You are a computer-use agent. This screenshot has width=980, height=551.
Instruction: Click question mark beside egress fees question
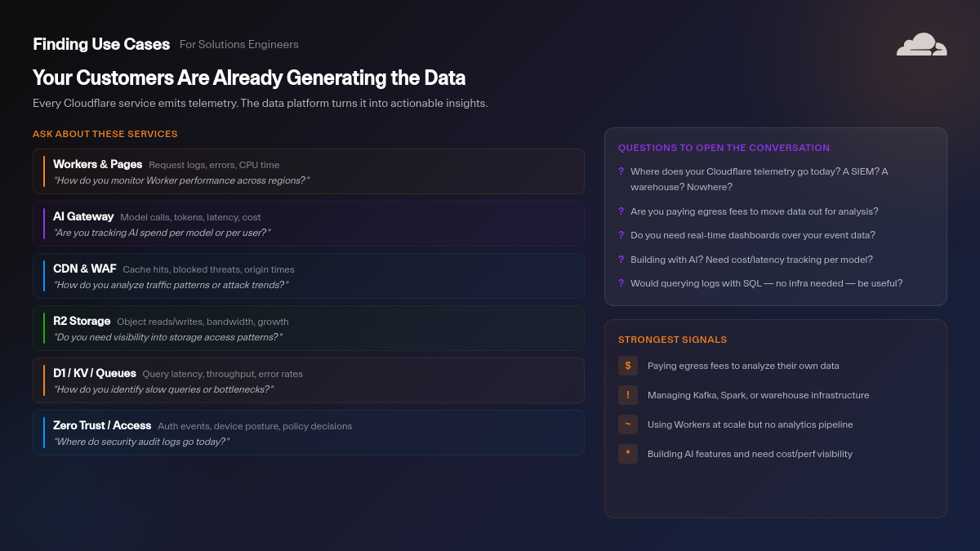(621, 211)
